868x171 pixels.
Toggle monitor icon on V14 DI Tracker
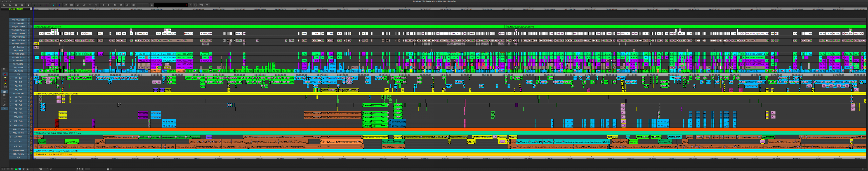pos(31,27)
